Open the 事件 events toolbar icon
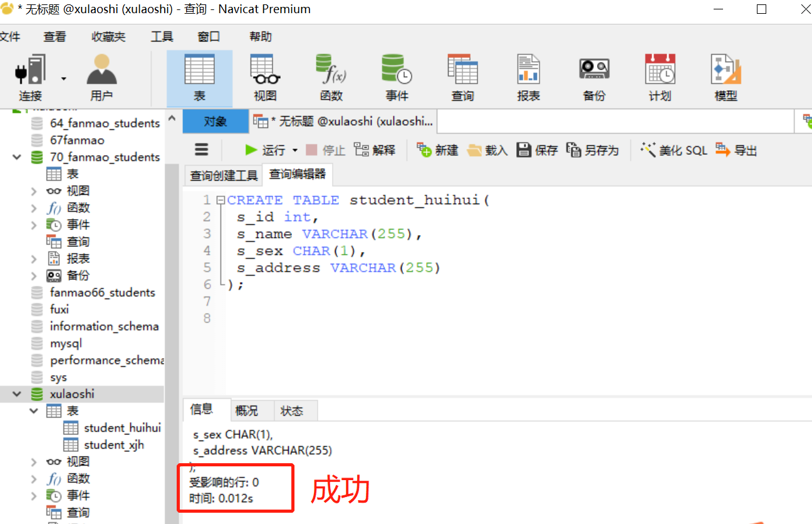 pyautogui.click(x=397, y=78)
